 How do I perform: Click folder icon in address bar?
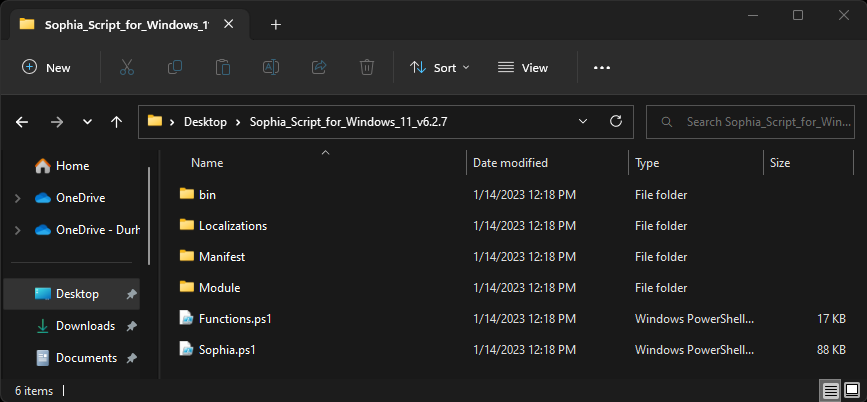click(155, 121)
